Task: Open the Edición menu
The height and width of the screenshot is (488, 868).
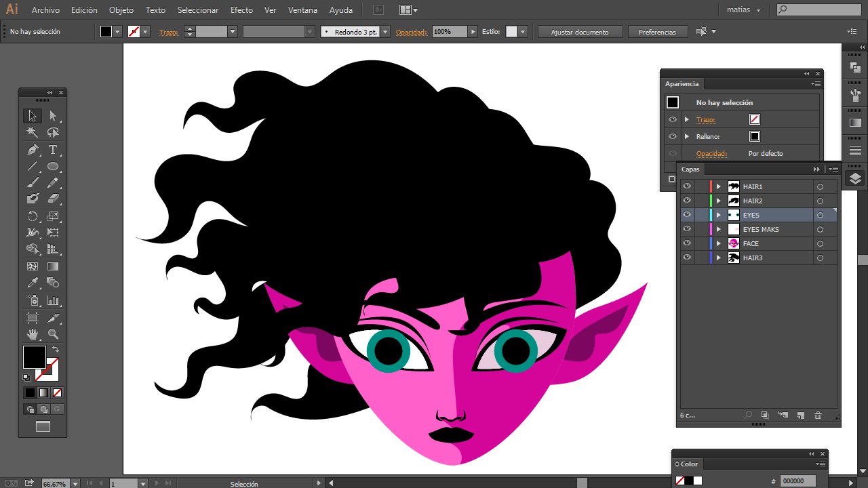Action: pos(84,10)
